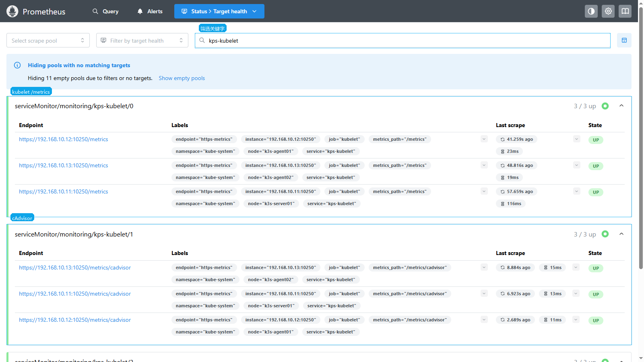The image size is (644, 362).
Task: Expand the chevron beside 41.259s ago
Action: coord(577,139)
